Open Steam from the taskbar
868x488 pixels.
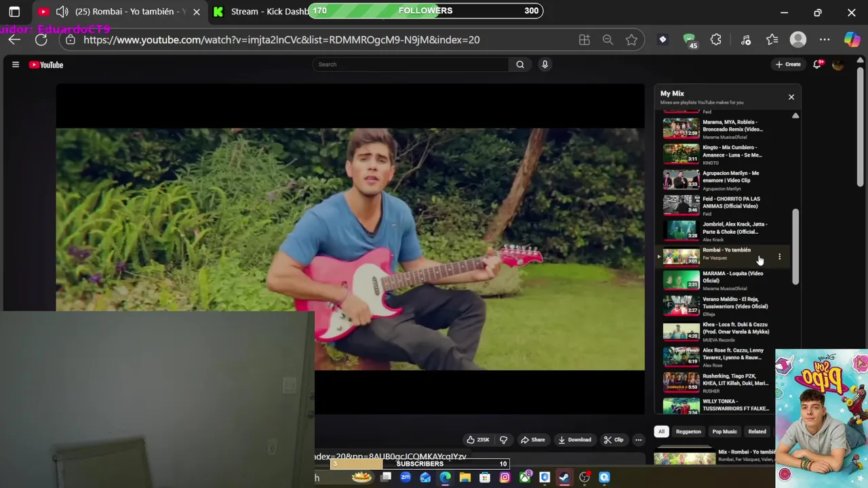click(564, 477)
